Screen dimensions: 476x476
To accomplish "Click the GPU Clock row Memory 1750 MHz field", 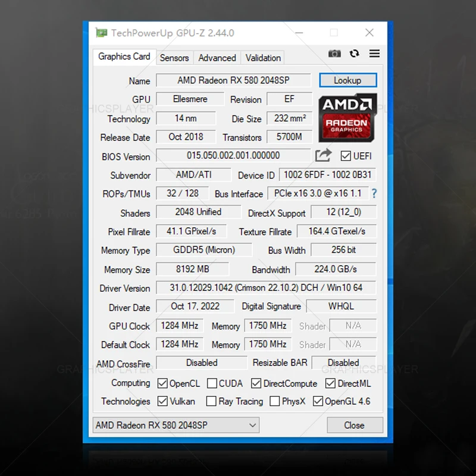I will [x=268, y=325].
